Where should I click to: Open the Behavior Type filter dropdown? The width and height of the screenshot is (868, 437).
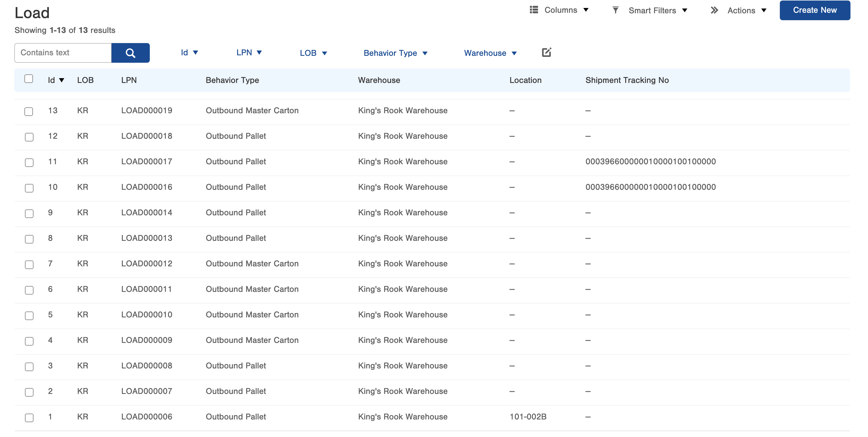395,53
